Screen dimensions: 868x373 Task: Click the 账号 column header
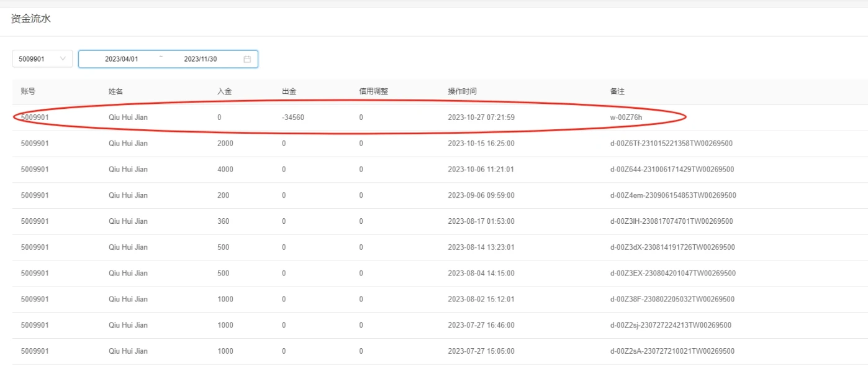point(28,91)
